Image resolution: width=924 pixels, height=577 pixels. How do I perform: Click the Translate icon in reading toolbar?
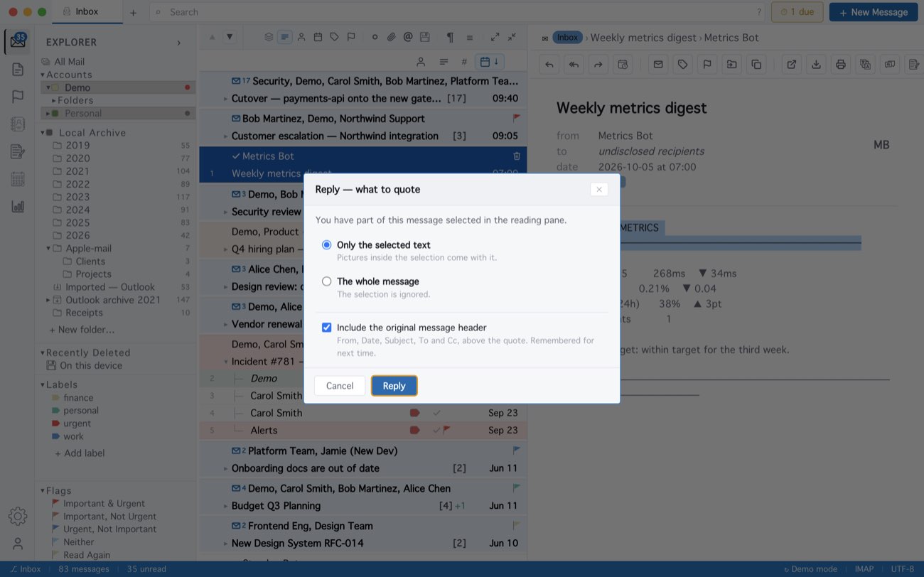pyautogui.click(x=865, y=65)
